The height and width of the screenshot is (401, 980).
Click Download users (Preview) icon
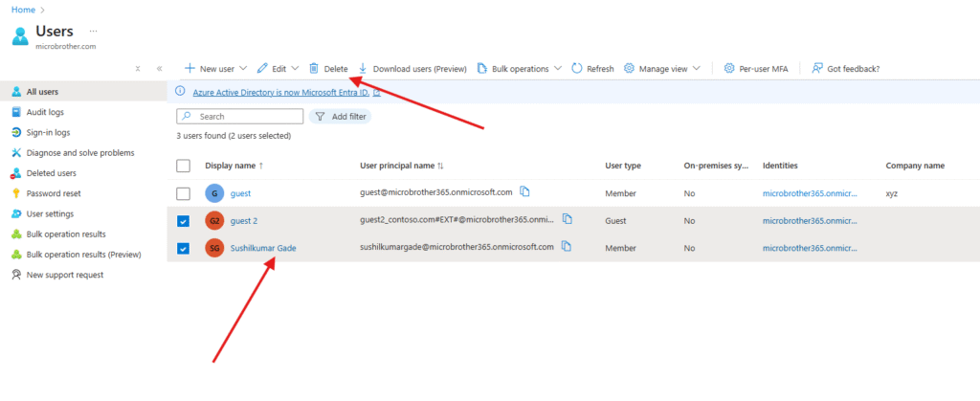(x=363, y=69)
